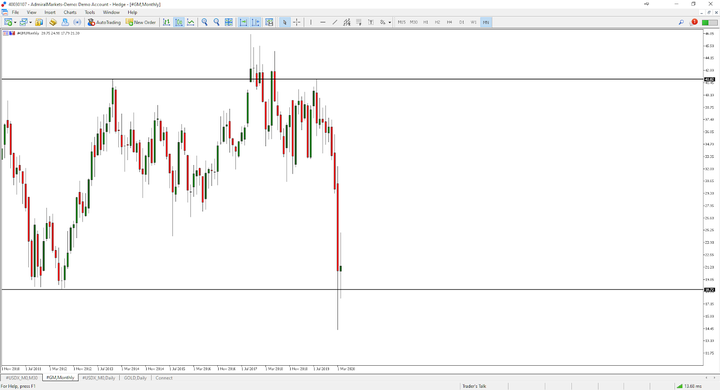Switch to GOLD,Daily chart tab
Viewport: 720px width, 390px height.
[135, 378]
